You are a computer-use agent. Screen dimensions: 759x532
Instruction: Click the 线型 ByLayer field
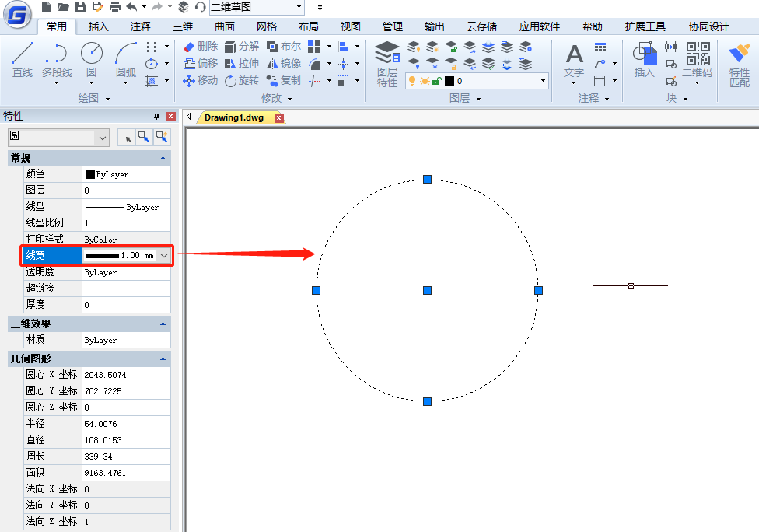(126, 207)
